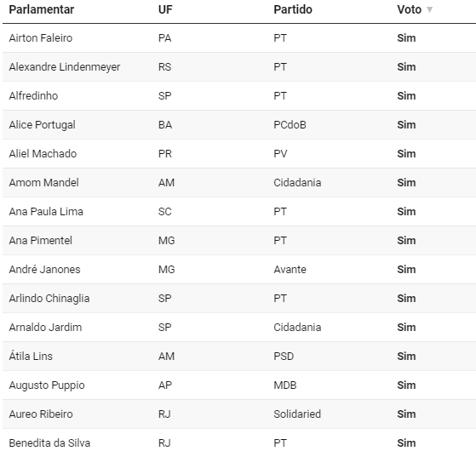
Task: Click the Cidadania party for Amom Mandel
Action: 297,183
